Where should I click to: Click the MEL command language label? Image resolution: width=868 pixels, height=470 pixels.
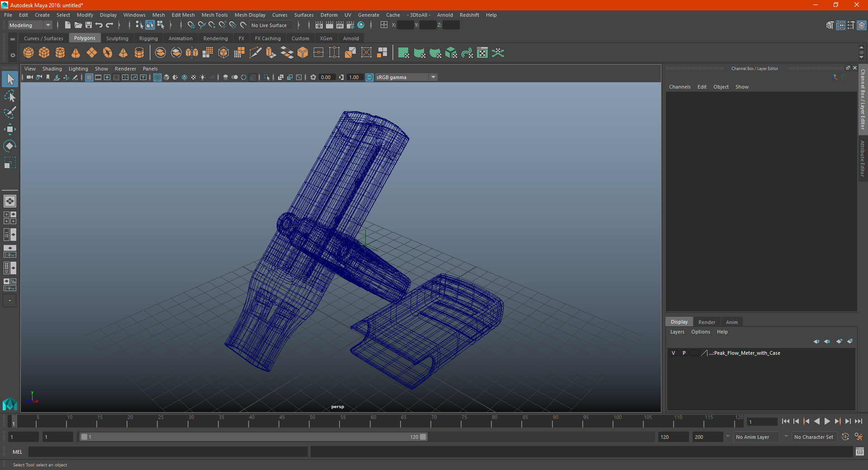coord(18,452)
